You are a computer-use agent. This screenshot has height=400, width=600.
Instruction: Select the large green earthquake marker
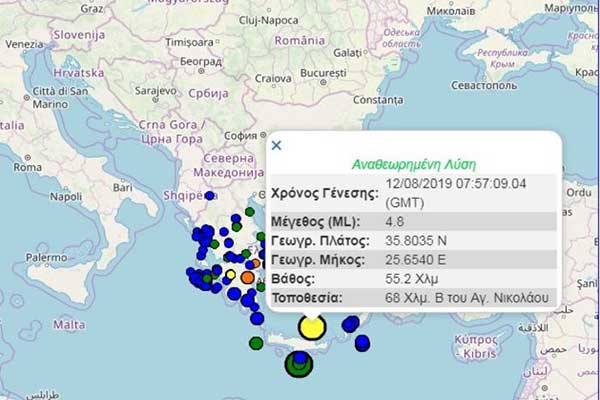[298, 366]
